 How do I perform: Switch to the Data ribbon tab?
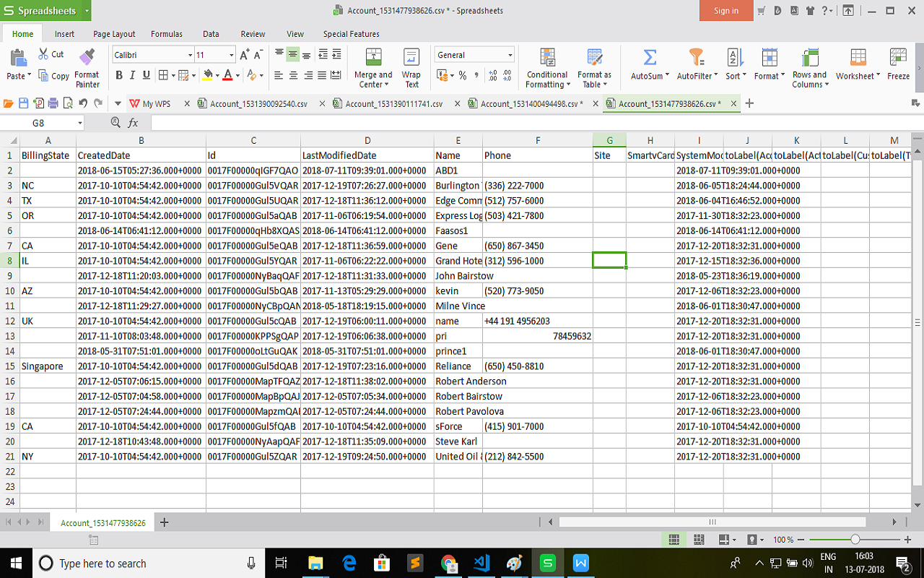[211, 33]
